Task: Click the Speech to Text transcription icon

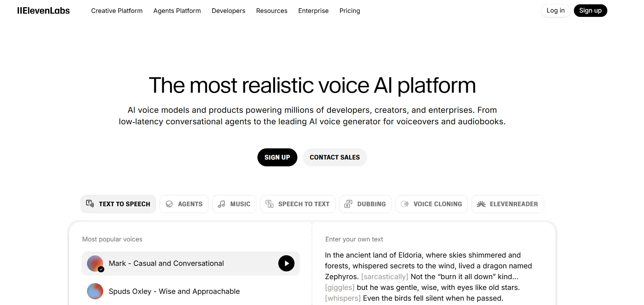Action: [269, 204]
